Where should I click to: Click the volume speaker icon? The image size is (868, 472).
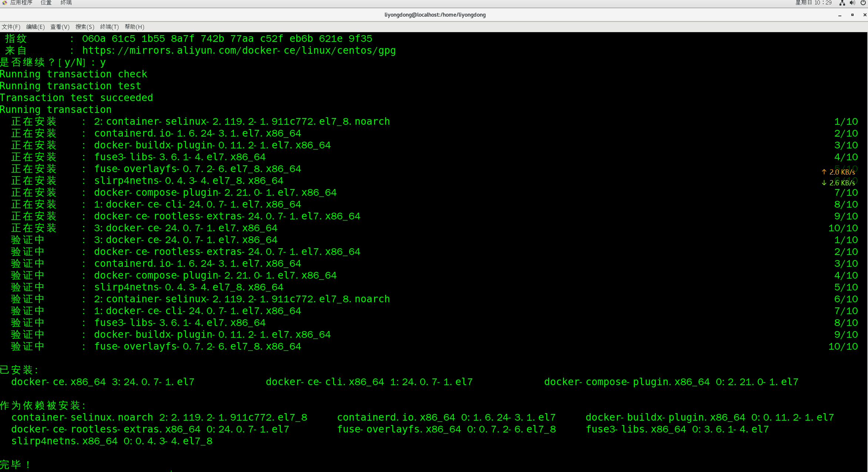852,3
